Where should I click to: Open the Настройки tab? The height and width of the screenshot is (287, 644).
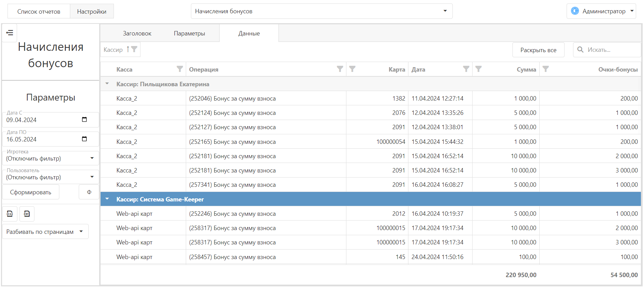point(92,11)
